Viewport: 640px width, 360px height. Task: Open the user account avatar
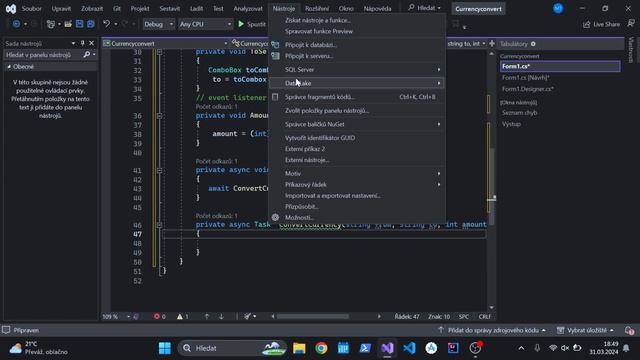558,8
